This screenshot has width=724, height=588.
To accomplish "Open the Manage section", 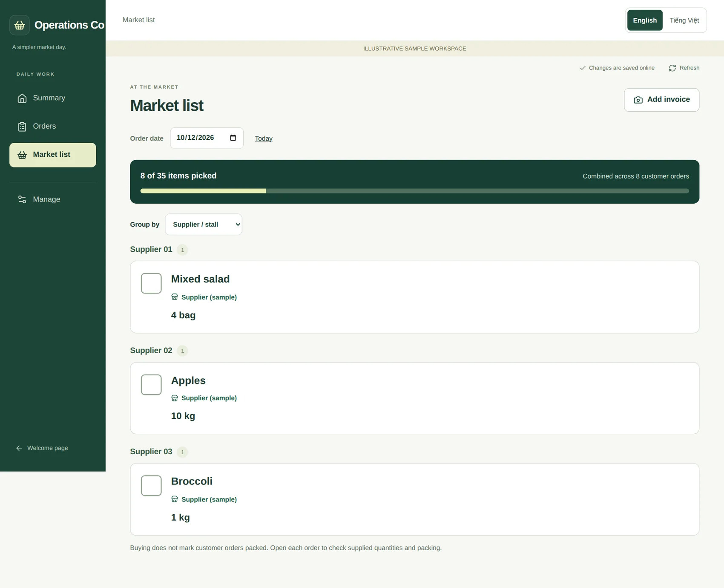I will [53, 199].
